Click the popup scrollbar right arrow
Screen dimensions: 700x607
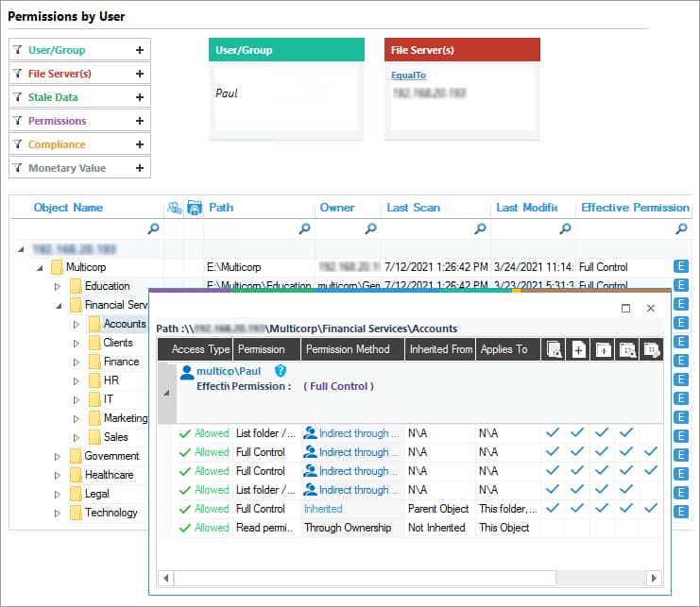point(654,579)
